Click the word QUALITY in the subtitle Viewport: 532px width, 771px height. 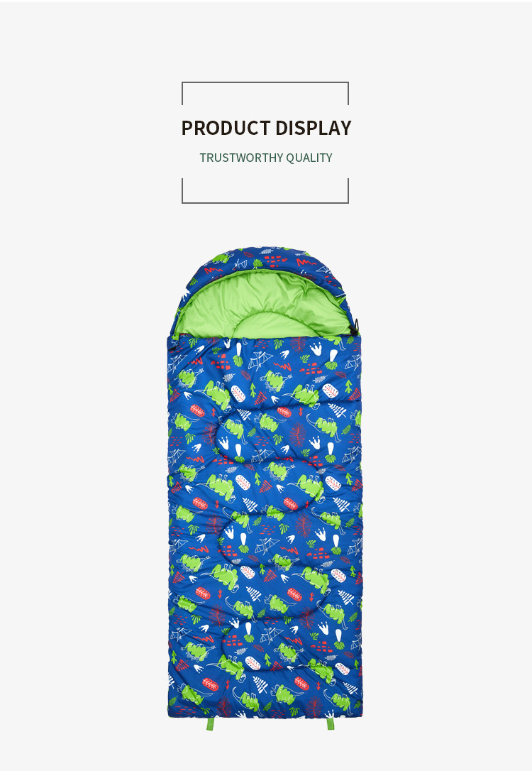coord(309,158)
